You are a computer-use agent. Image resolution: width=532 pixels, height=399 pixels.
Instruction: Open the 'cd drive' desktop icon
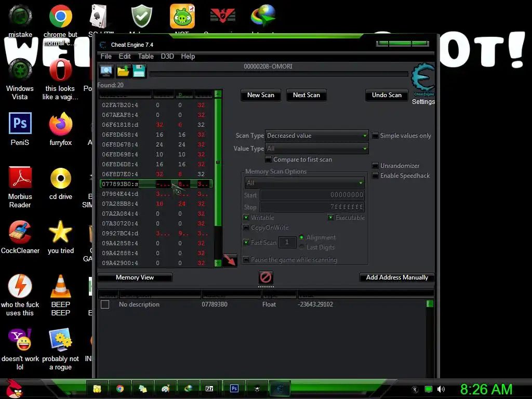click(x=60, y=178)
